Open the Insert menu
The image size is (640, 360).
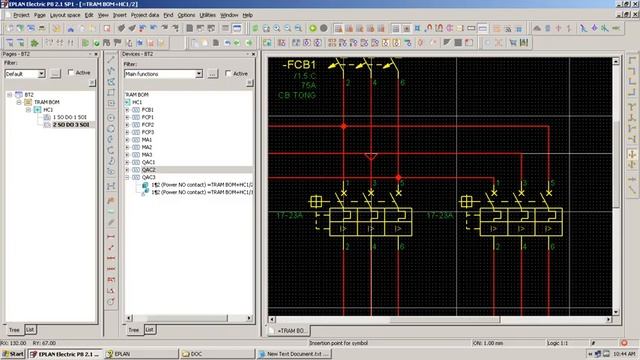pyautogui.click(x=120, y=15)
